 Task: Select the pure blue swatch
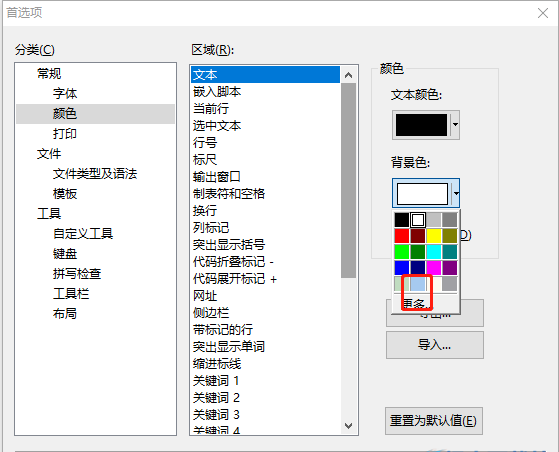[x=401, y=268]
